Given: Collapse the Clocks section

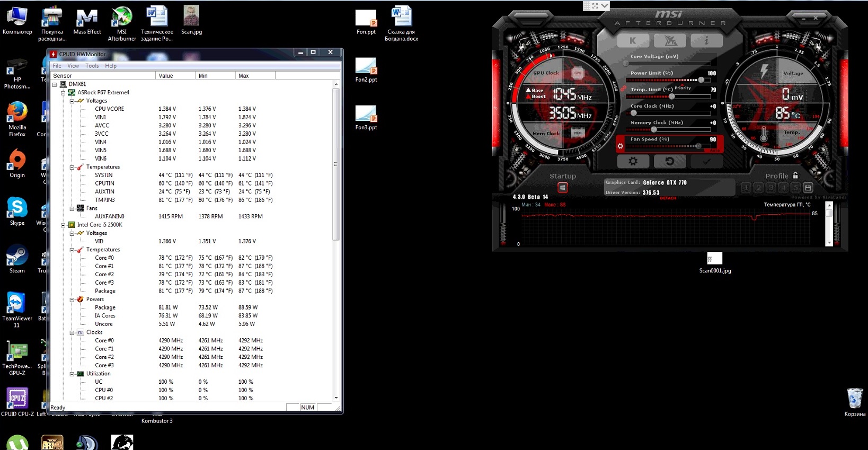Looking at the screenshot, I should (72, 332).
